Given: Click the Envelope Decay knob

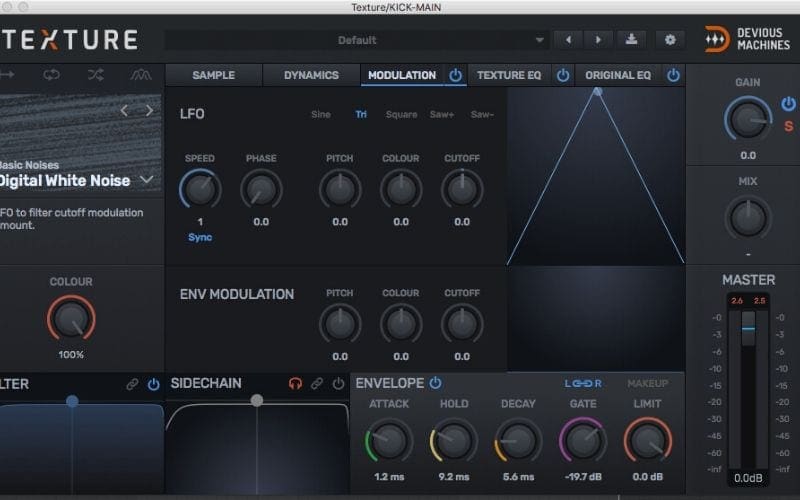Looking at the screenshot, I should coord(518,441).
